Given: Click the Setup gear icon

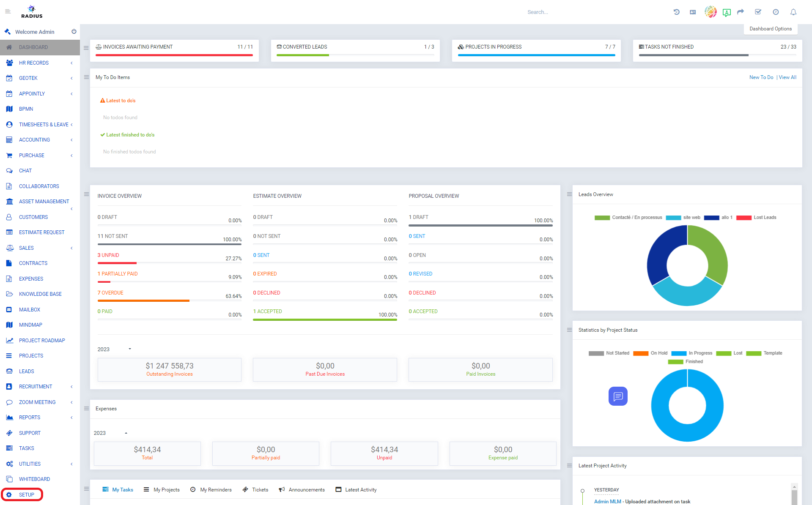Looking at the screenshot, I should point(9,494).
